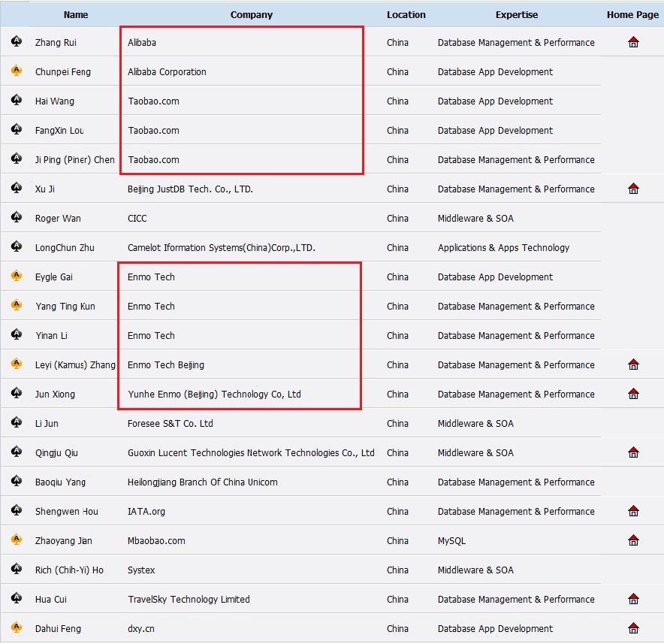
Task: Open Zhang Rui's home page icon
Action: [x=633, y=42]
